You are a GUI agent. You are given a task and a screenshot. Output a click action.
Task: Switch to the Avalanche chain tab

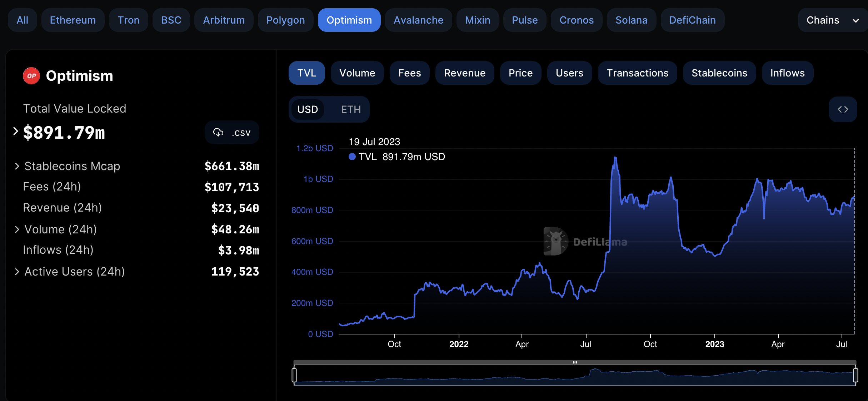click(x=419, y=20)
